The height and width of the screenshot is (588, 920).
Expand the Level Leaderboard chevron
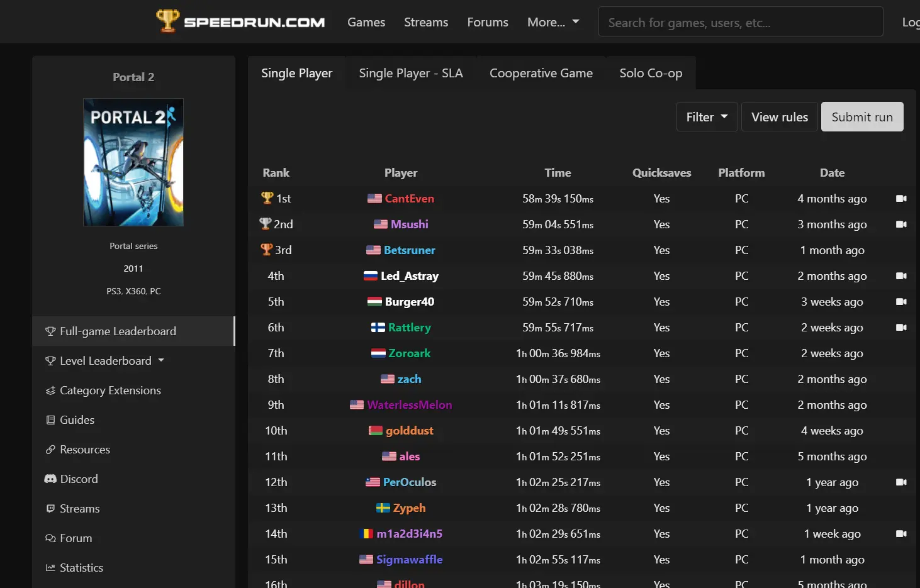tap(161, 360)
